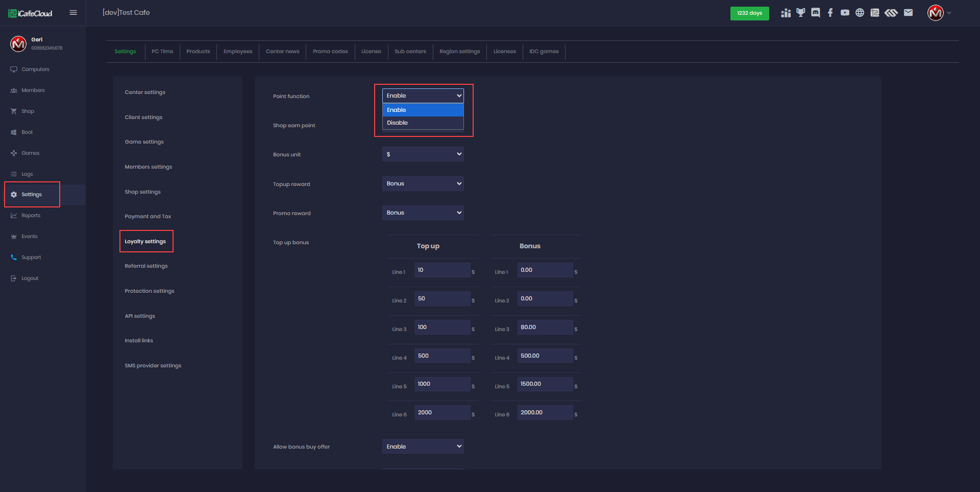Switch to the Promo codes tab

pos(330,52)
